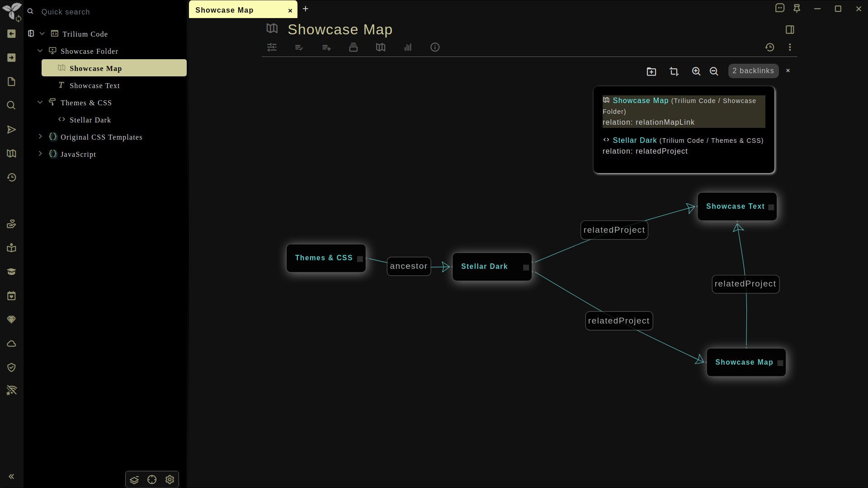
Task: Click the graduation cap icon in the launcher
Action: pyautogui.click(x=12, y=272)
